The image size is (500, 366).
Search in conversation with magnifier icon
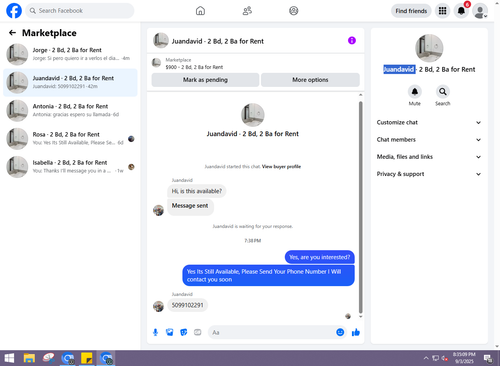pyautogui.click(x=443, y=91)
